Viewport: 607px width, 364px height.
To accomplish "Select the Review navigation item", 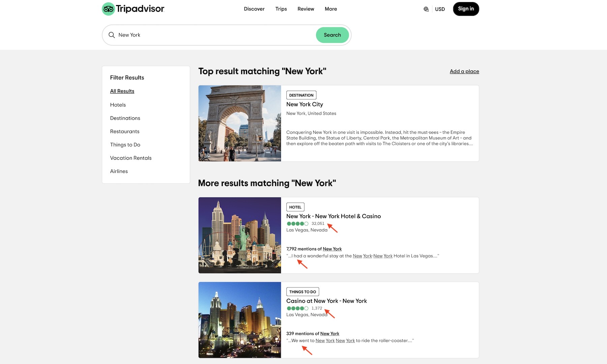I will 306,9.
